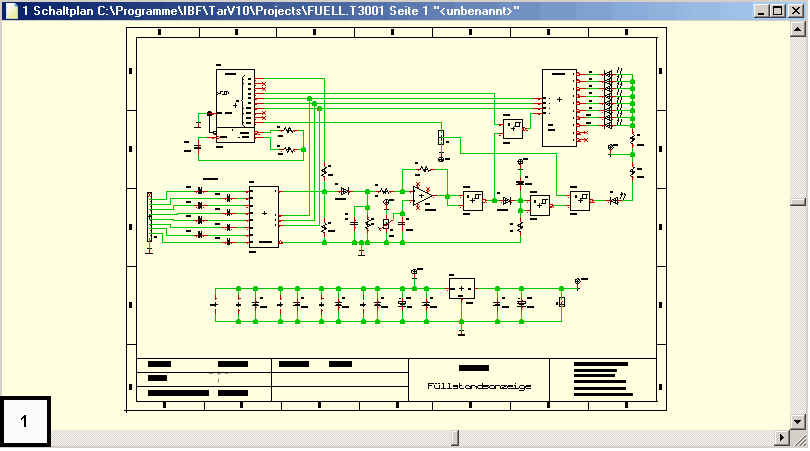The height and width of the screenshot is (451, 810).
Task: Click the Füllstandsanzeige title block text
Action: [478, 386]
